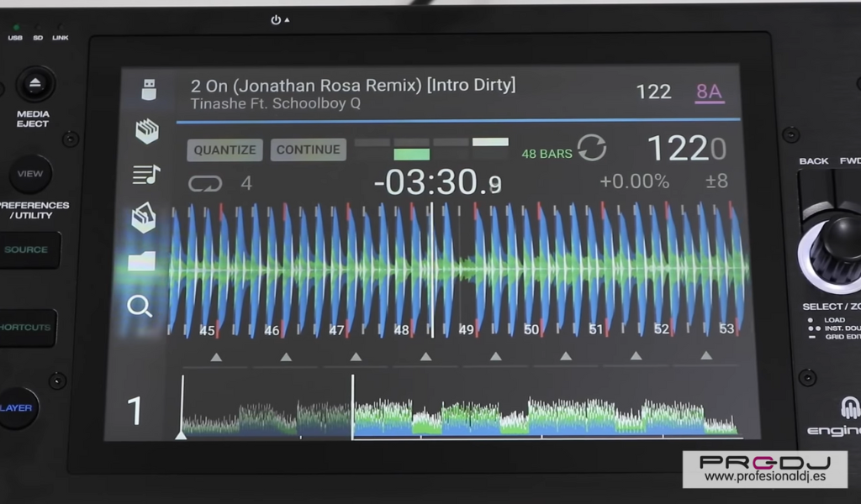
Task: Toggle the CONTINUE button
Action: pyautogui.click(x=308, y=150)
